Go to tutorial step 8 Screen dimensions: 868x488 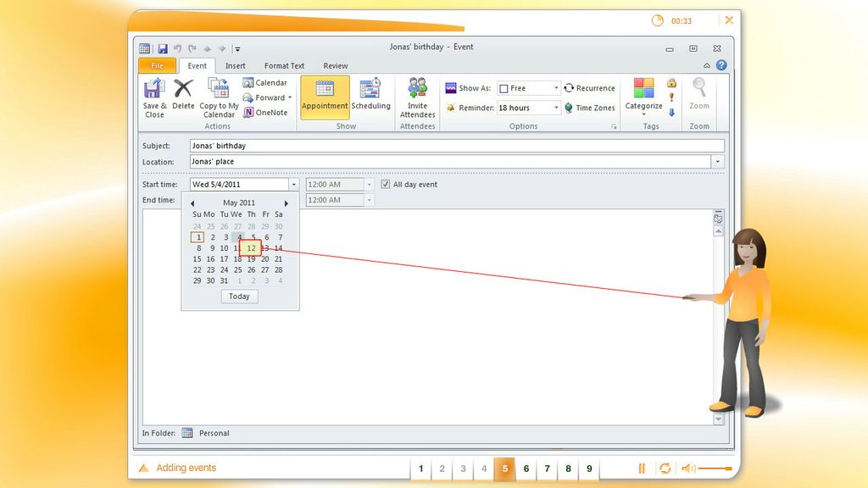(568, 469)
